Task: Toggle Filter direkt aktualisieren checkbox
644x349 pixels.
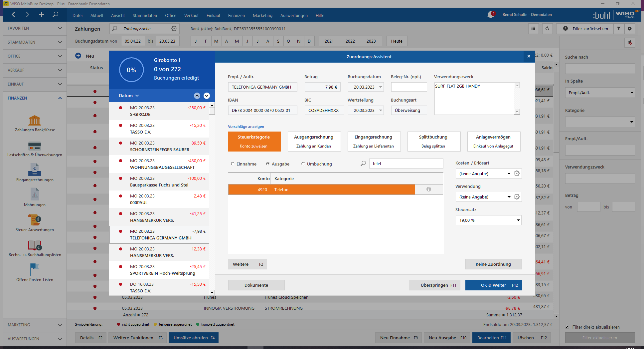Action: [x=567, y=327]
